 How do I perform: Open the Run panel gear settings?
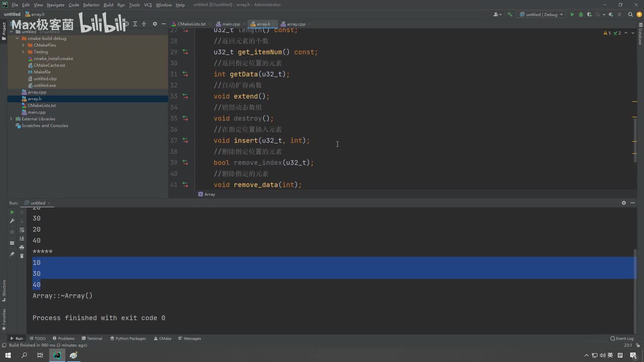pyautogui.click(x=624, y=203)
